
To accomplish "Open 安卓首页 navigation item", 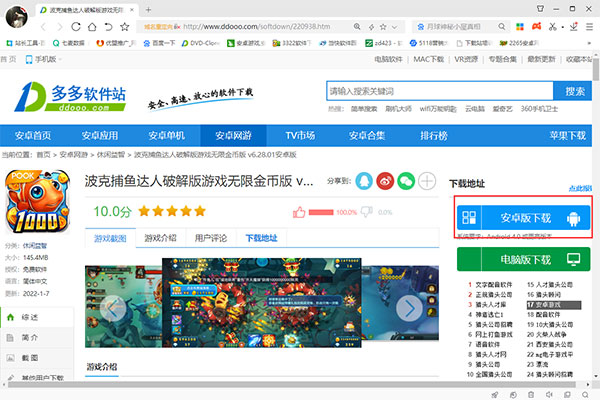I will click(x=33, y=136).
